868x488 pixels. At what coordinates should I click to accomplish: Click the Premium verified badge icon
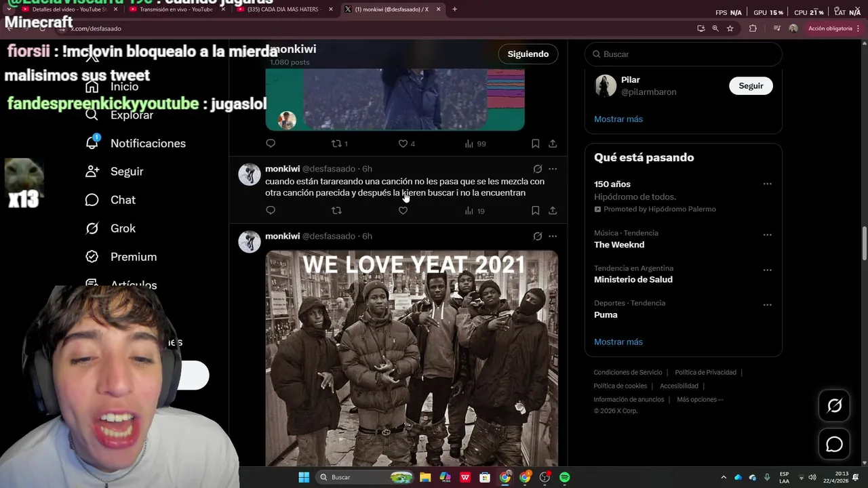point(92,257)
